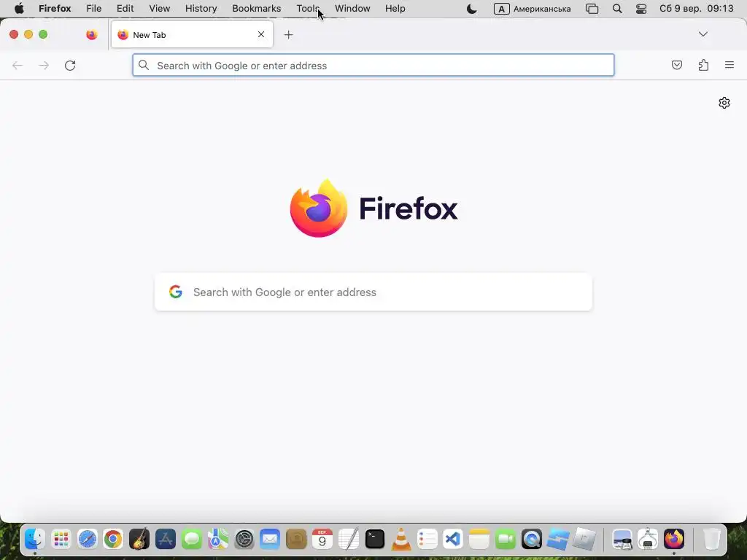Open the Save to Pocket button
747x560 pixels.
coord(677,65)
